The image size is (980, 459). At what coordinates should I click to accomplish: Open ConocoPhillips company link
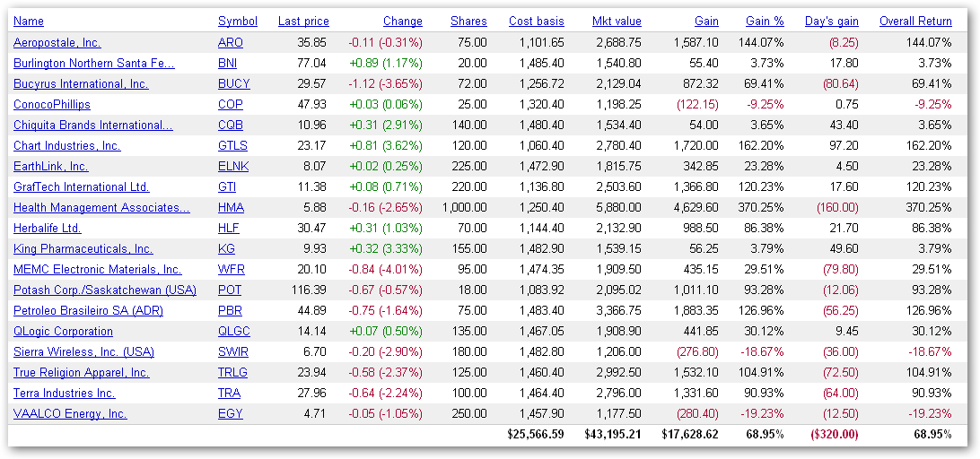(52, 104)
